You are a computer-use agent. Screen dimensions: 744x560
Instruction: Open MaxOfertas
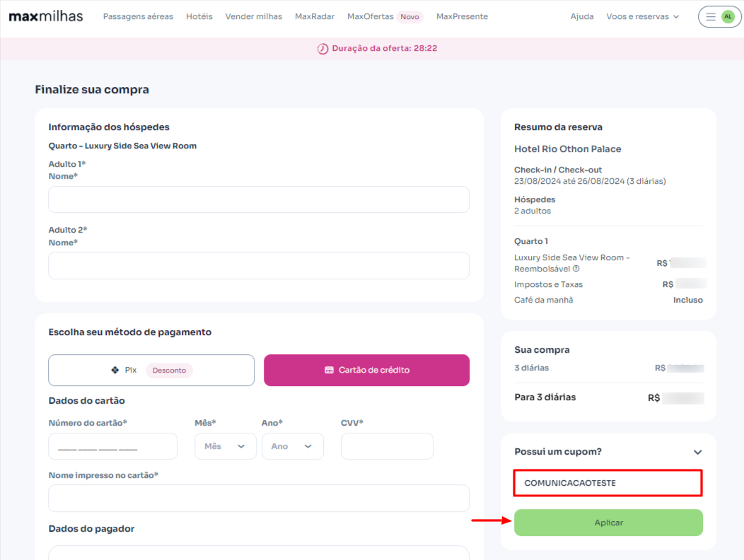(x=370, y=16)
